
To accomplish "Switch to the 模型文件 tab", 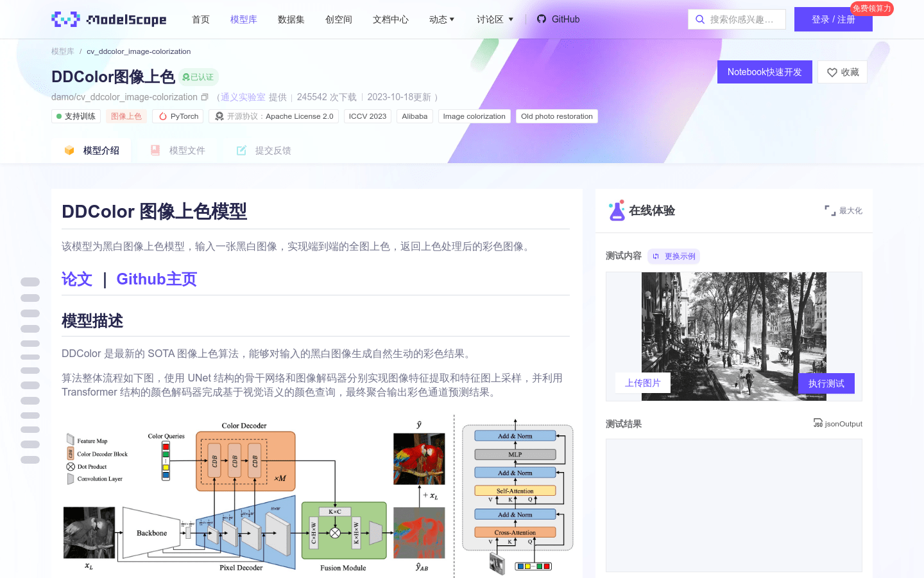I will pyautogui.click(x=186, y=150).
